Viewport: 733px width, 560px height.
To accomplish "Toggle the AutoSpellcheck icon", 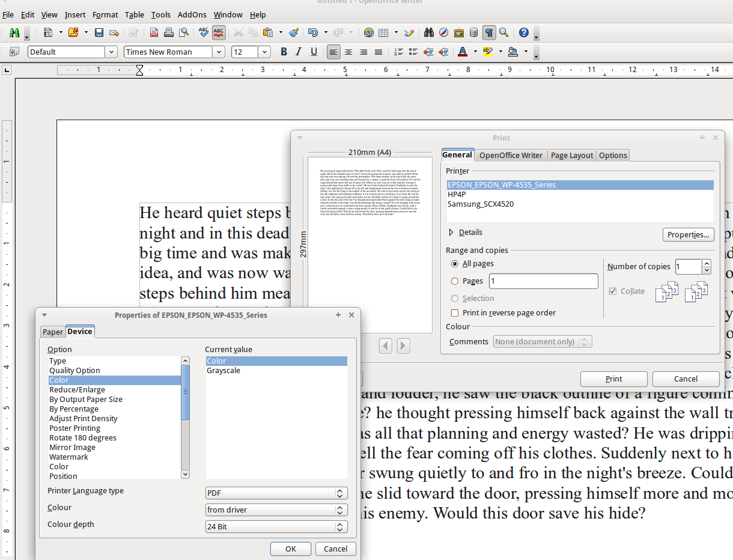I will point(219,32).
